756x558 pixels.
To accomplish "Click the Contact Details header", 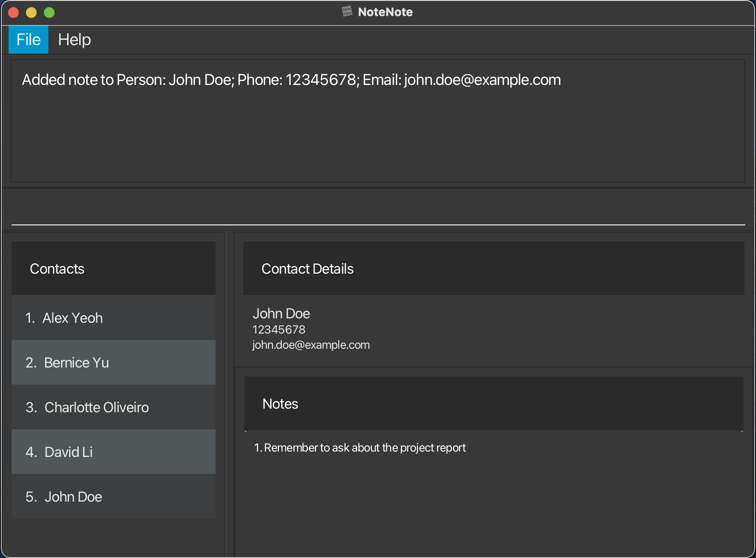I will 494,268.
